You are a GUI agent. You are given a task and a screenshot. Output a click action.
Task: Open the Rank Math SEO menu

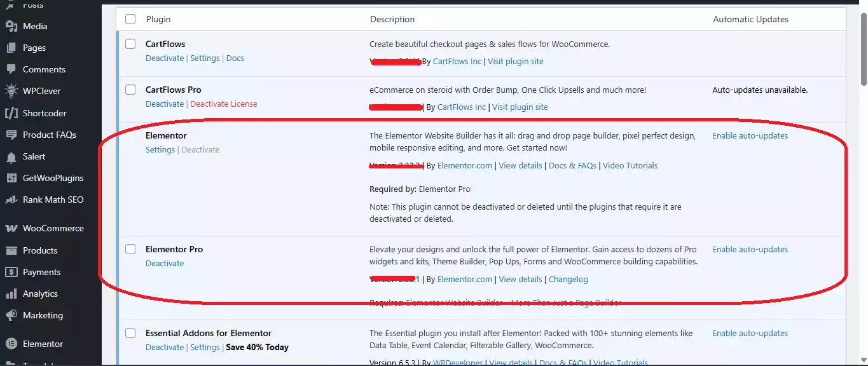click(x=53, y=200)
